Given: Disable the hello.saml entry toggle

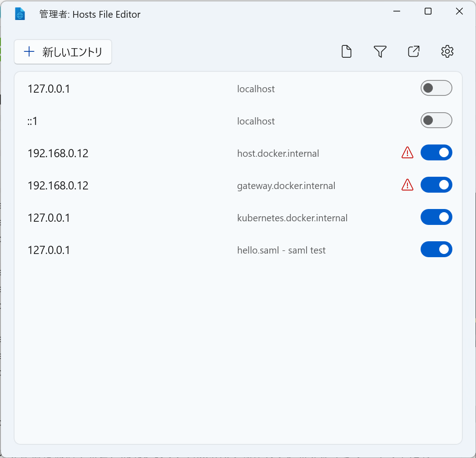Looking at the screenshot, I should 436,249.
